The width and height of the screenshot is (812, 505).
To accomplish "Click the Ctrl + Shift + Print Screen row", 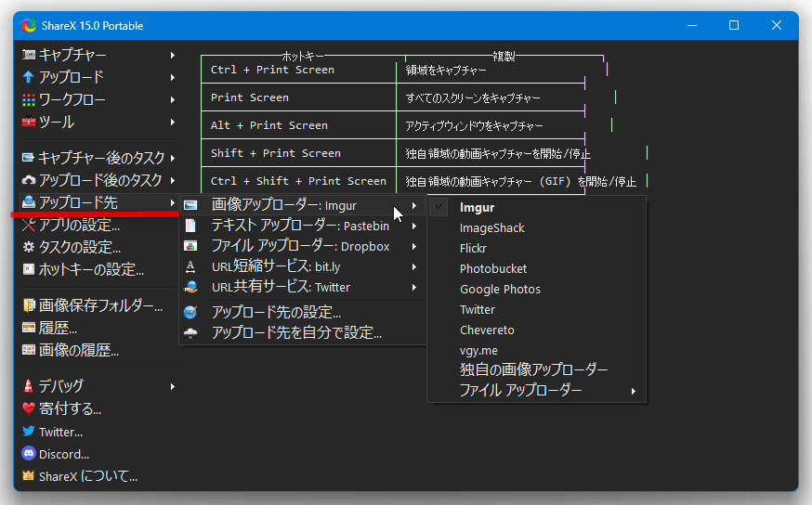I will click(298, 181).
